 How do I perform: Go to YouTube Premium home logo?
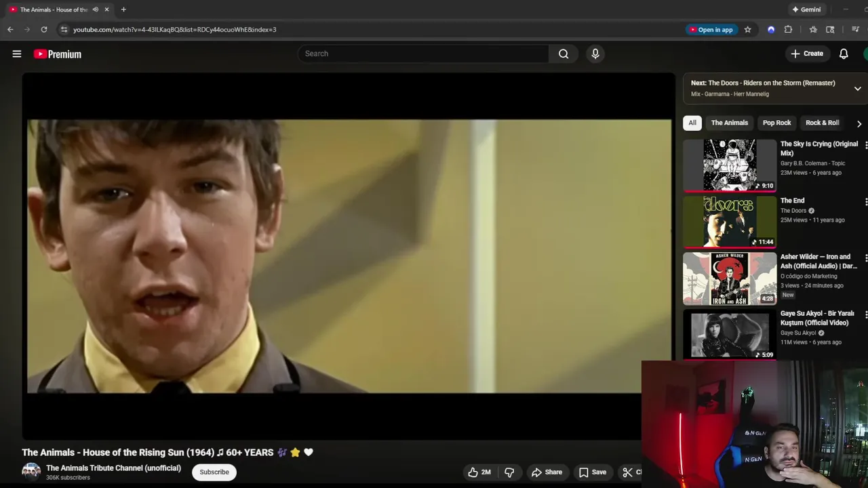click(58, 54)
